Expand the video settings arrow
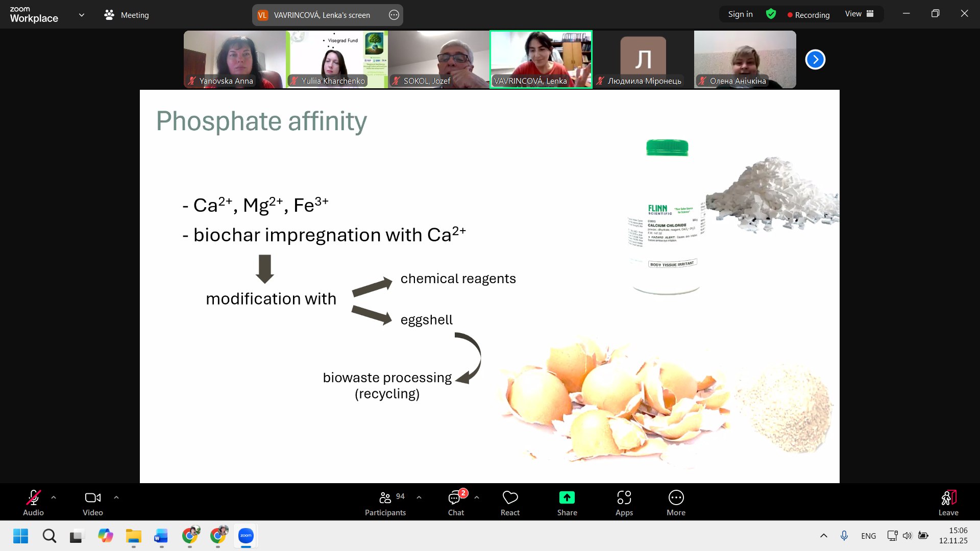This screenshot has height=551, width=980. tap(116, 497)
